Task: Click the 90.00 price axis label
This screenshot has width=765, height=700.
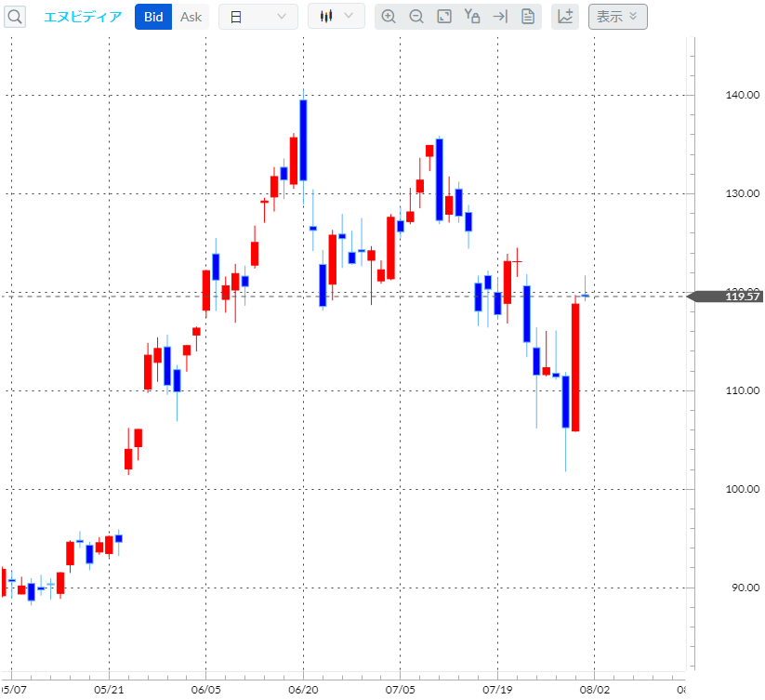Action: point(745,588)
